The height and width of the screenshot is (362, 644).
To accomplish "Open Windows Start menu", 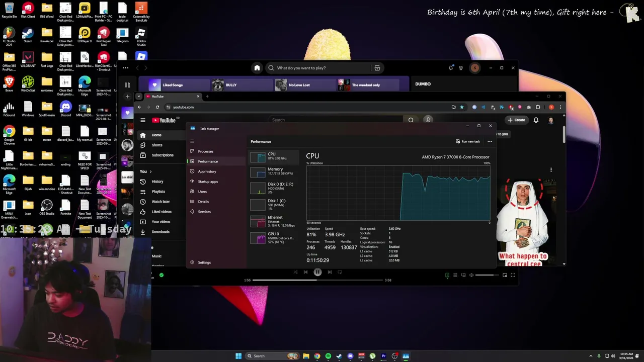I will (x=238, y=356).
